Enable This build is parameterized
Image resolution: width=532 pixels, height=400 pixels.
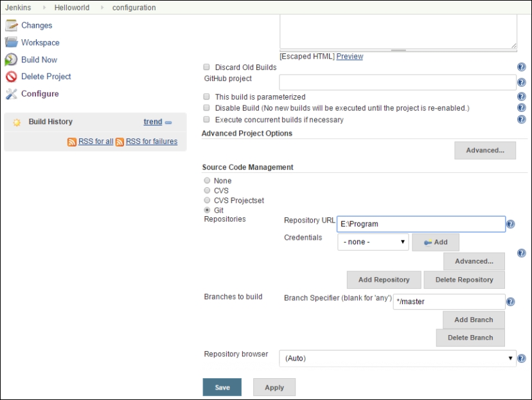206,96
